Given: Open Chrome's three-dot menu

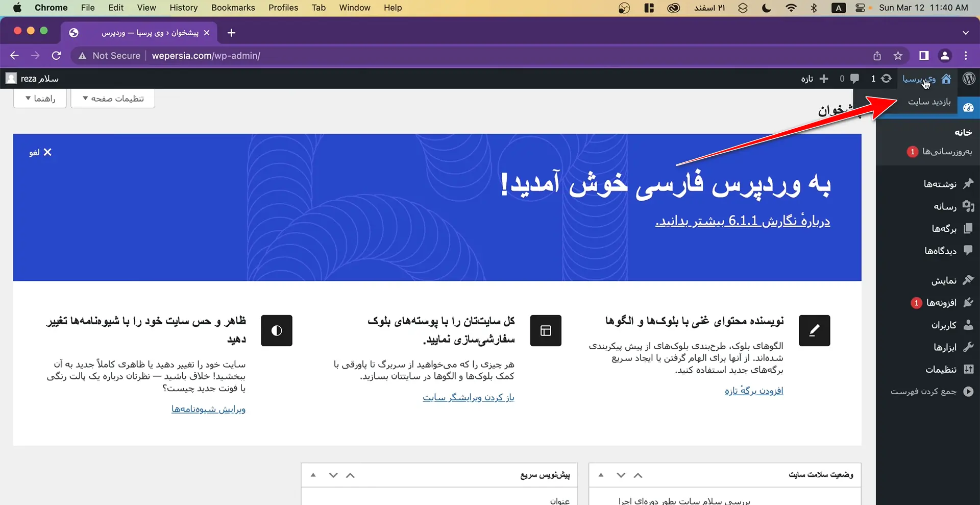Looking at the screenshot, I should (966, 56).
